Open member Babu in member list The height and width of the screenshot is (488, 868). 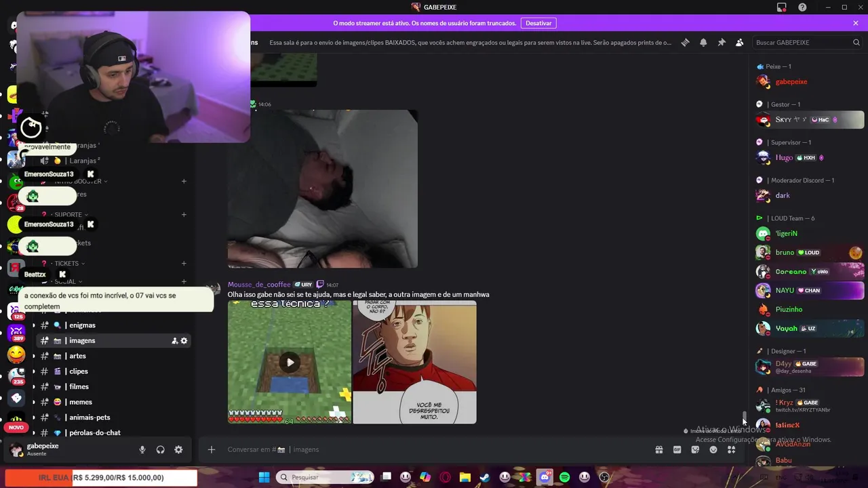810,460
